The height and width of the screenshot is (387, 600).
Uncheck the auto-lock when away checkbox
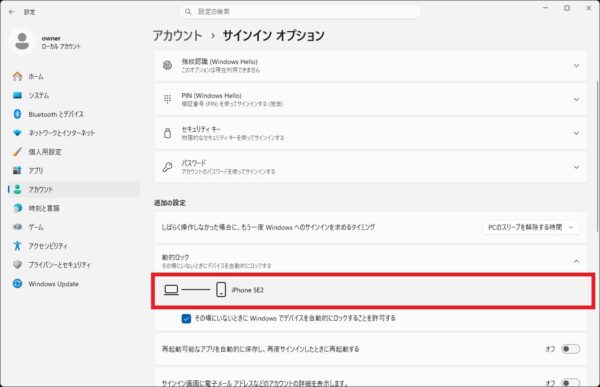tap(186, 318)
